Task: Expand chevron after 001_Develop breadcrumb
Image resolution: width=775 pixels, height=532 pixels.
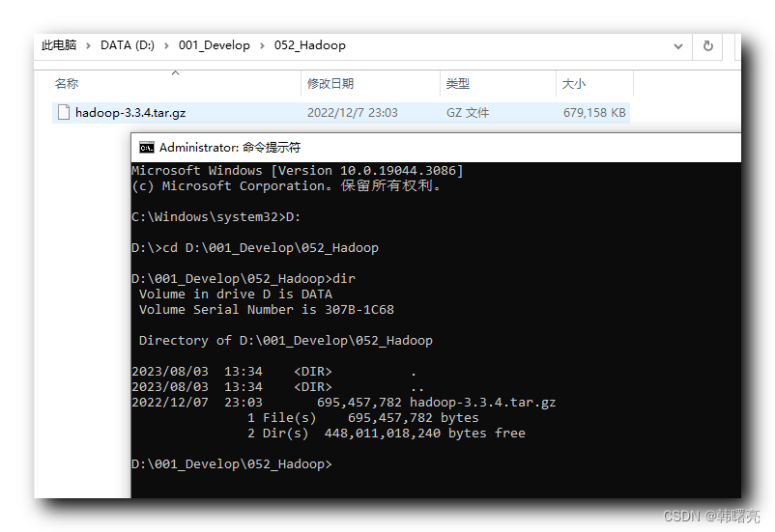Action: [x=263, y=46]
